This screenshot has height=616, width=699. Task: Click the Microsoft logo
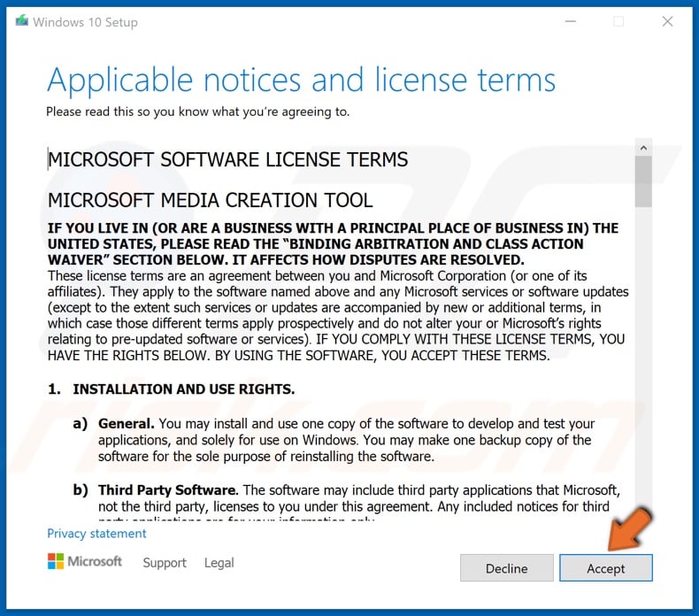[x=84, y=561]
